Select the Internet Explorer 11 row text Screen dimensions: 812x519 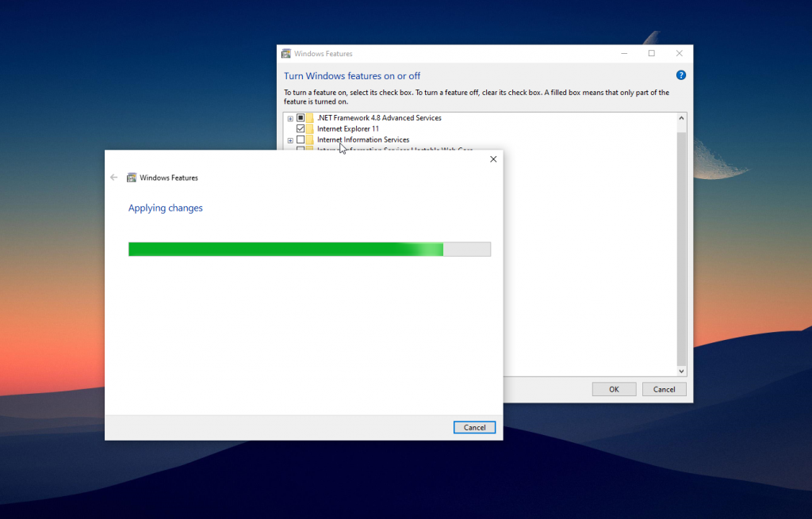tap(348, 129)
